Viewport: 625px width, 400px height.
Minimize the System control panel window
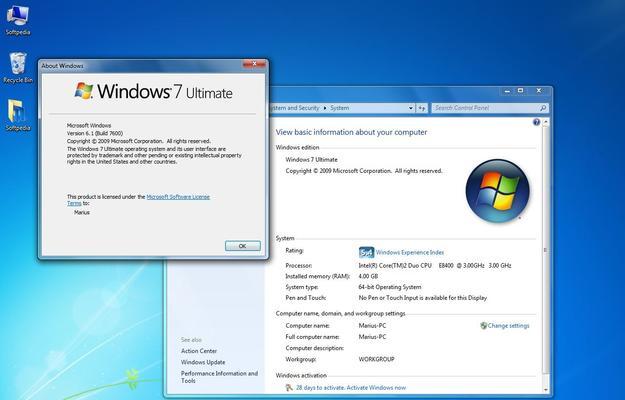[x=507, y=91]
